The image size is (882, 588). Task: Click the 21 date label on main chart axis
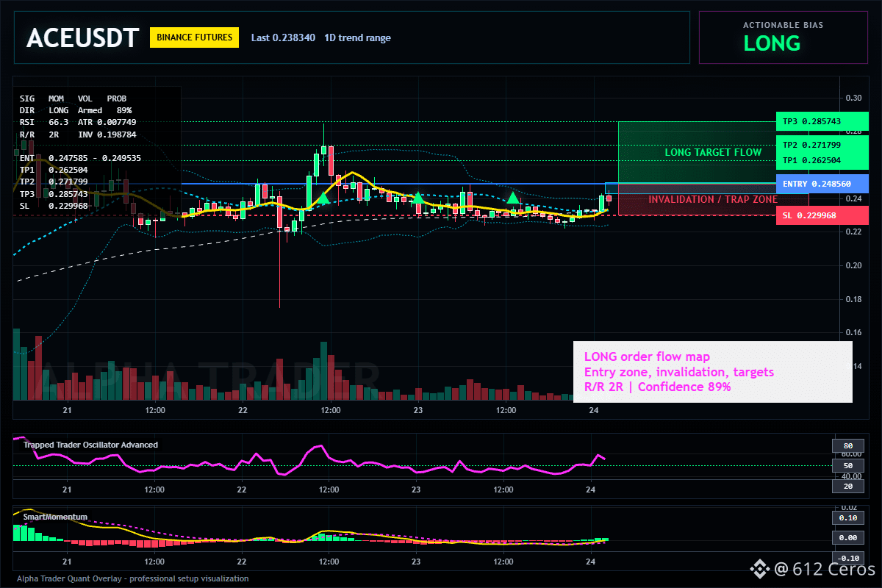[67, 410]
